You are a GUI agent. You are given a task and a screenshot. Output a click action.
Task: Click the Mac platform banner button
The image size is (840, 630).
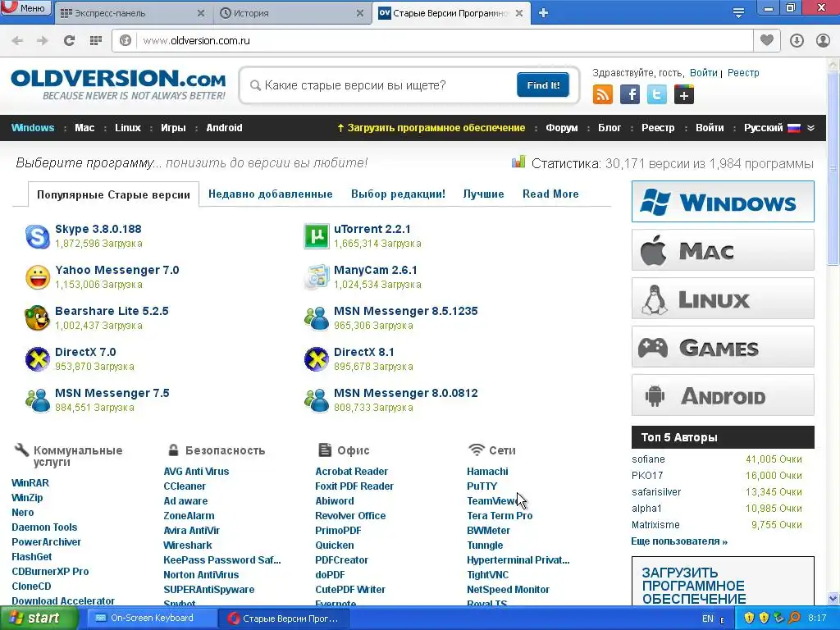click(x=723, y=250)
